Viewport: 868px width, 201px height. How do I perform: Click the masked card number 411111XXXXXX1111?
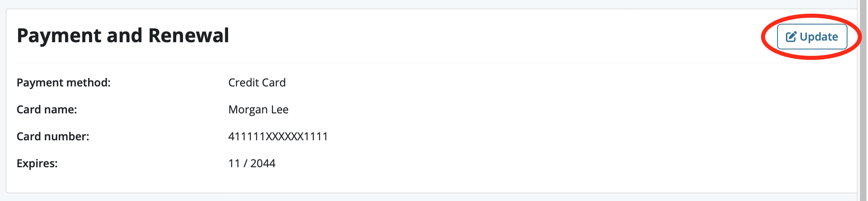tap(278, 136)
